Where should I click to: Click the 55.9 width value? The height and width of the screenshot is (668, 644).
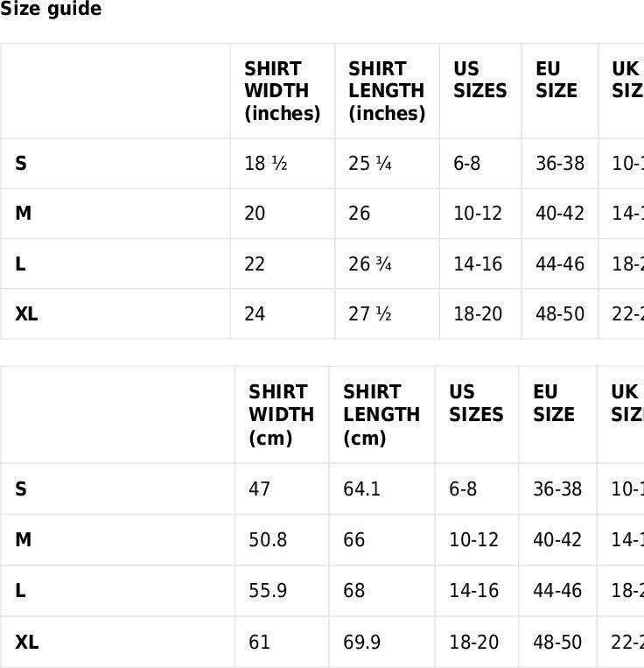click(268, 590)
